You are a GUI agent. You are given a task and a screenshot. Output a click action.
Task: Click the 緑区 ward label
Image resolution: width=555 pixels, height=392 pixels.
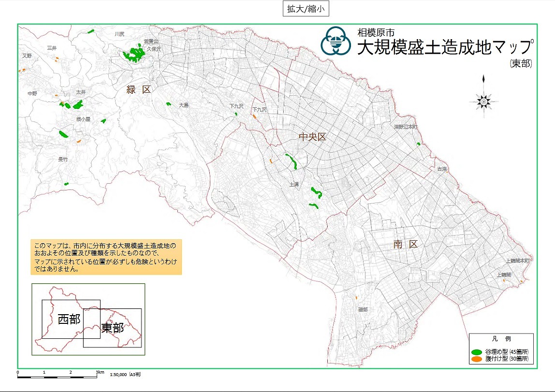coord(139,90)
